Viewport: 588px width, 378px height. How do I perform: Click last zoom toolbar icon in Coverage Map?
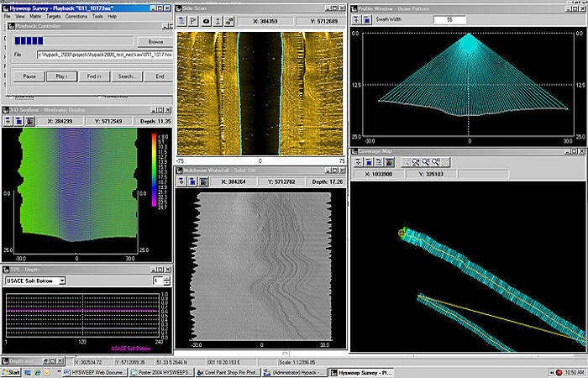444,162
